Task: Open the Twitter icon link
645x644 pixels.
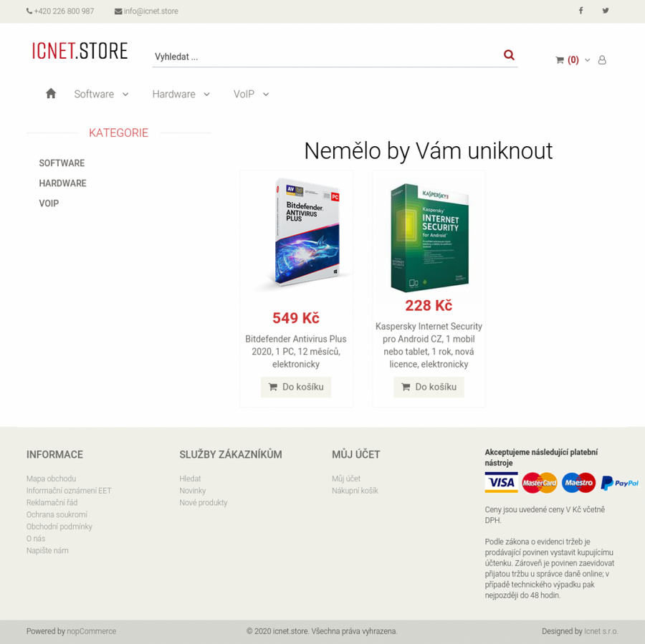Action: (606, 11)
